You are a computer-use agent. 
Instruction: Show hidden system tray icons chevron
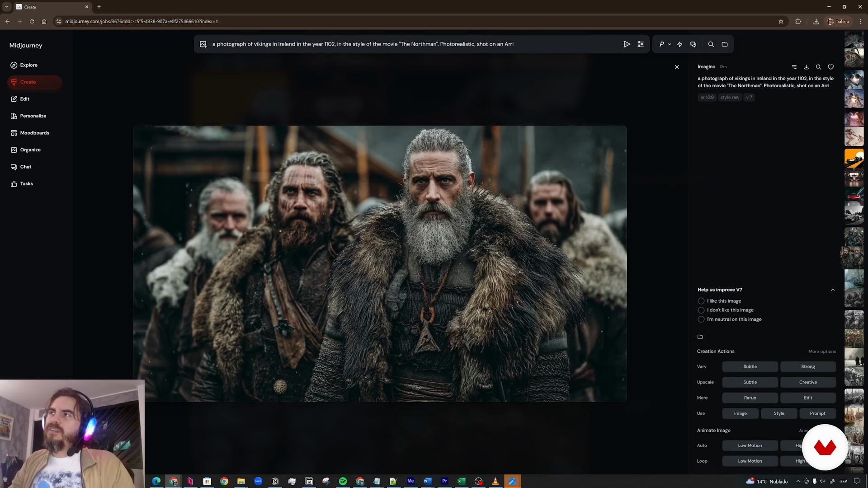click(798, 481)
